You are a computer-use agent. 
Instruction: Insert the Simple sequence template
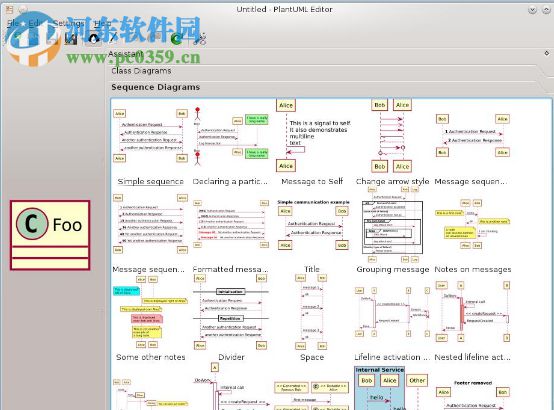[x=151, y=146]
